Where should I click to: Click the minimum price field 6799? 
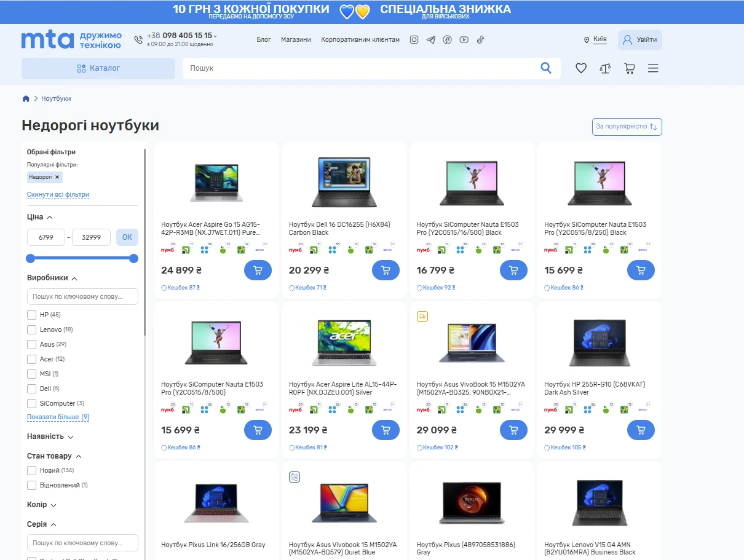click(46, 237)
